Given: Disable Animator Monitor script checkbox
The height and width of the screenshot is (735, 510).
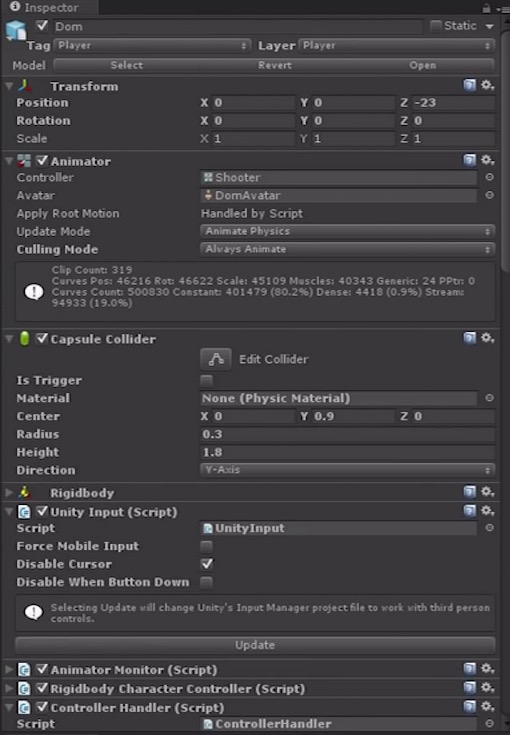Looking at the screenshot, I should tap(42, 669).
